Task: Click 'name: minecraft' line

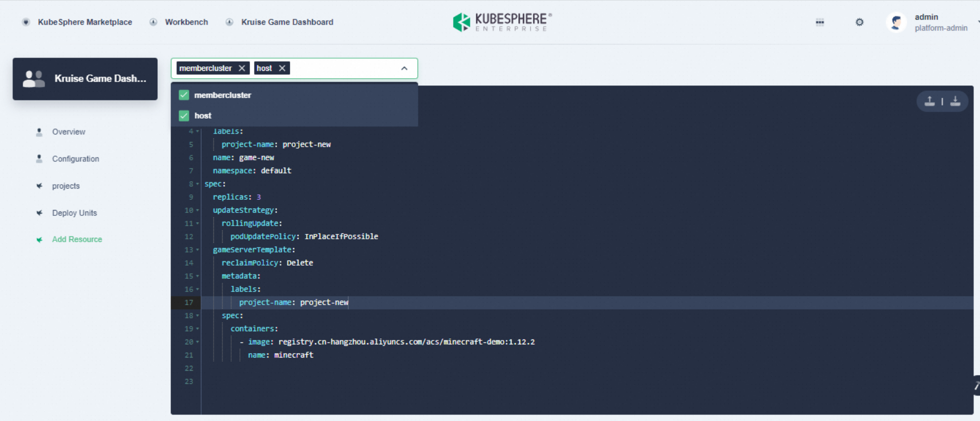Action: (280, 355)
